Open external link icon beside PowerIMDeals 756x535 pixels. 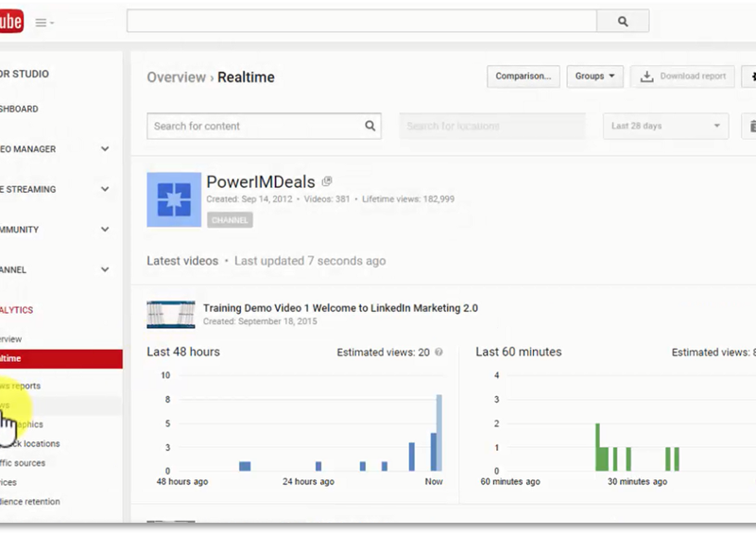tap(327, 181)
